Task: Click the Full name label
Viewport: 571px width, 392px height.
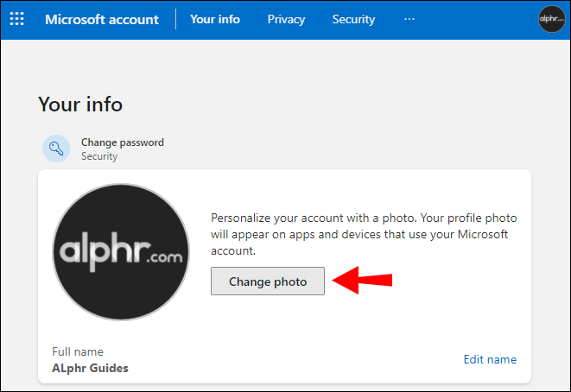Action: coord(78,351)
